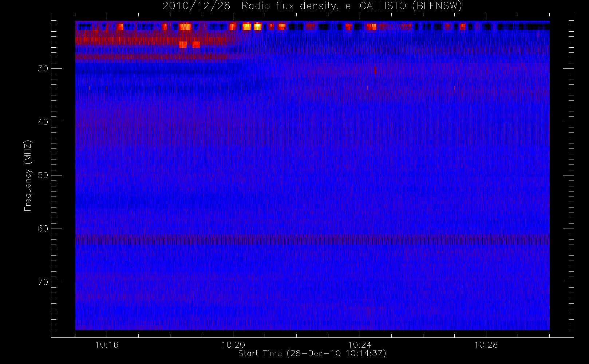The height and width of the screenshot is (364, 589).
Task: Click the 70 frequency tick label
Action: [x=43, y=282]
